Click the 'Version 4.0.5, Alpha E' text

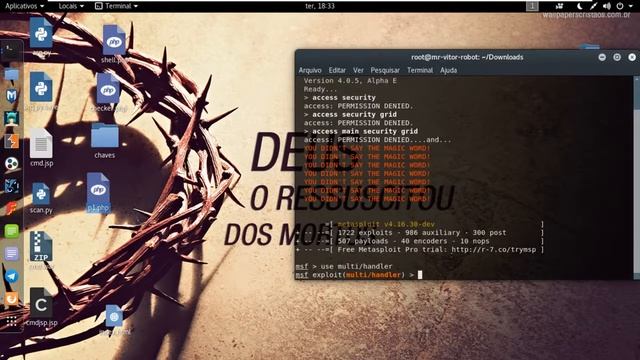click(x=350, y=81)
